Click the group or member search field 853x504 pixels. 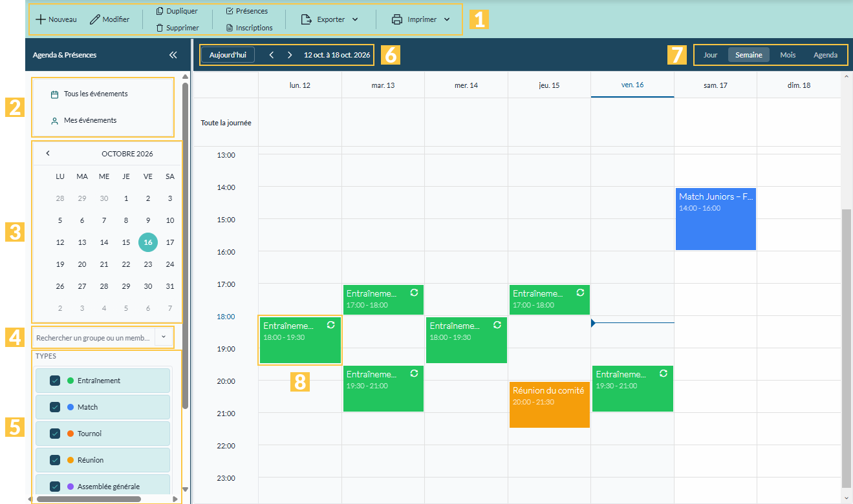pyautogui.click(x=94, y=337)
